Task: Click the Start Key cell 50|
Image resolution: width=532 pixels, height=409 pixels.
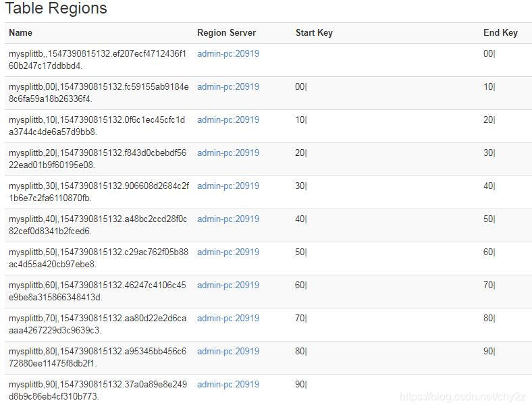Action: [301, 252]
